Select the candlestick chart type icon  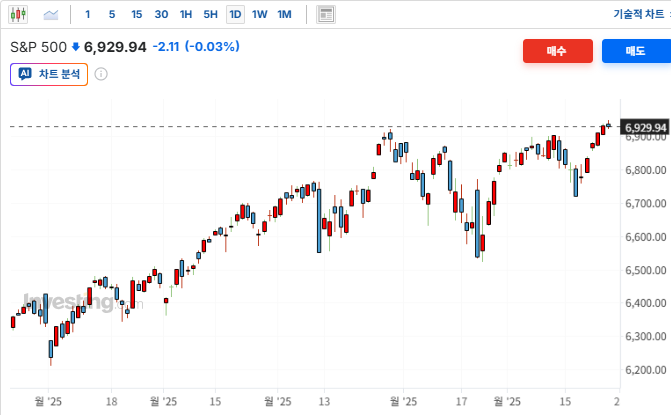[18, 15]
